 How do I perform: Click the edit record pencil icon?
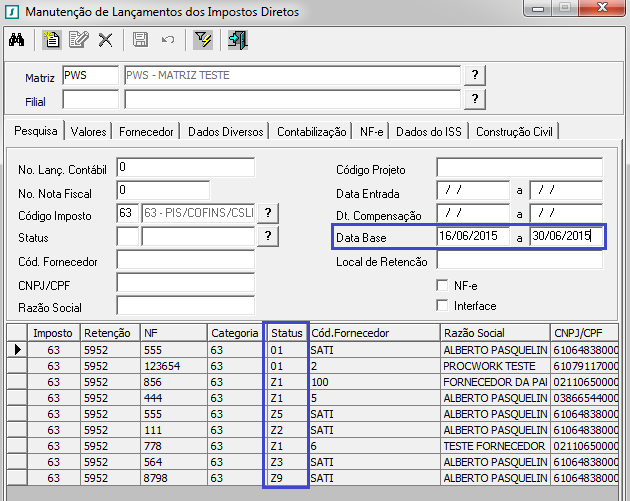78,40
